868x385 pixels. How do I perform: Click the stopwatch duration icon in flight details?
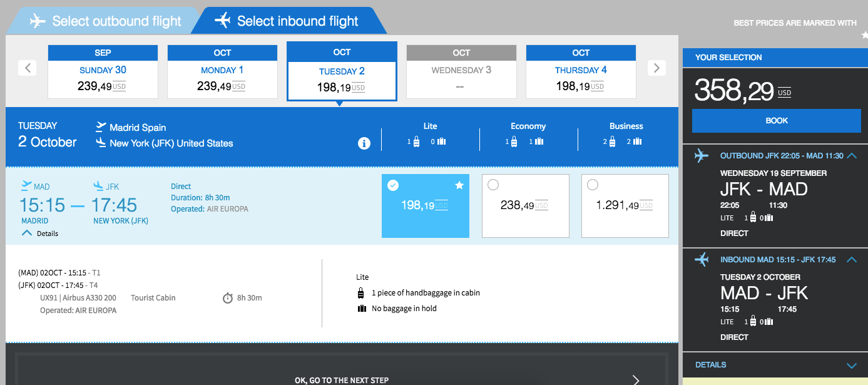point(228,298)
